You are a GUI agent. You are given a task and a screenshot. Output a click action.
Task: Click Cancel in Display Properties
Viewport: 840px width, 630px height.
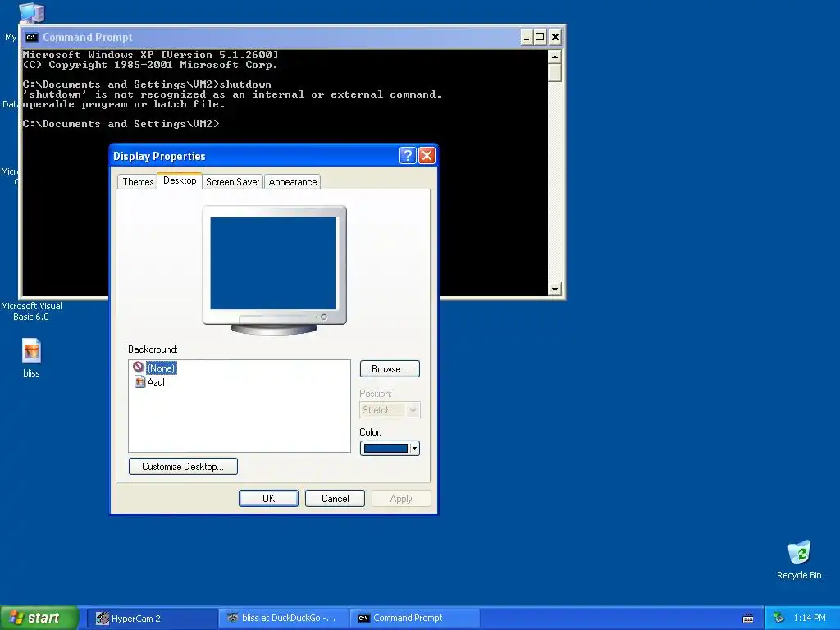[x=335, y=499]
